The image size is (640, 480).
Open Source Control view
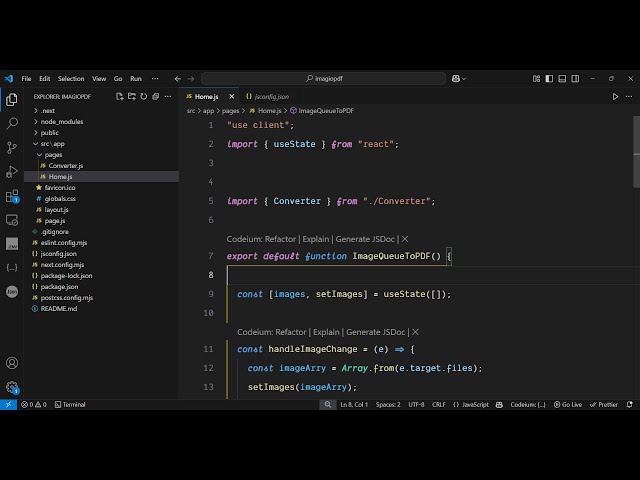pos(12,147)
